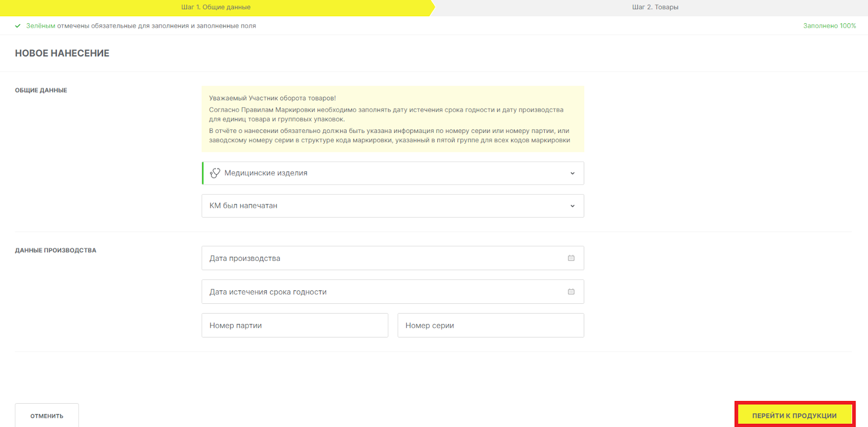This screenshot has height=427, width=868.
Task: Open Шаг 1. Общие данные step tab
Action: pyautogui.click(x=216, y=8)
